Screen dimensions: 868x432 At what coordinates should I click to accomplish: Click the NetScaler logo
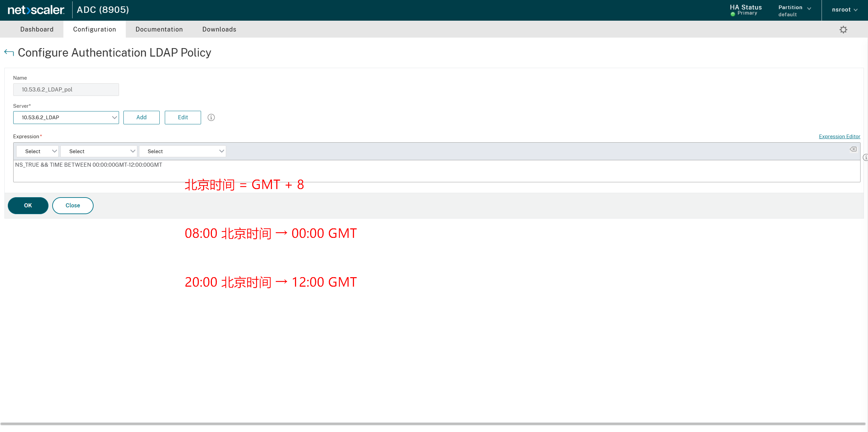click(36, 10)
